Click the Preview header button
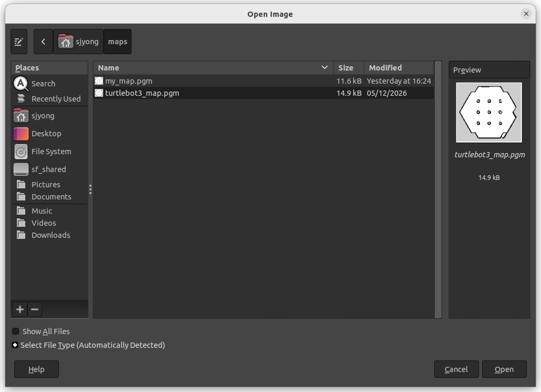 coord(489,70)
